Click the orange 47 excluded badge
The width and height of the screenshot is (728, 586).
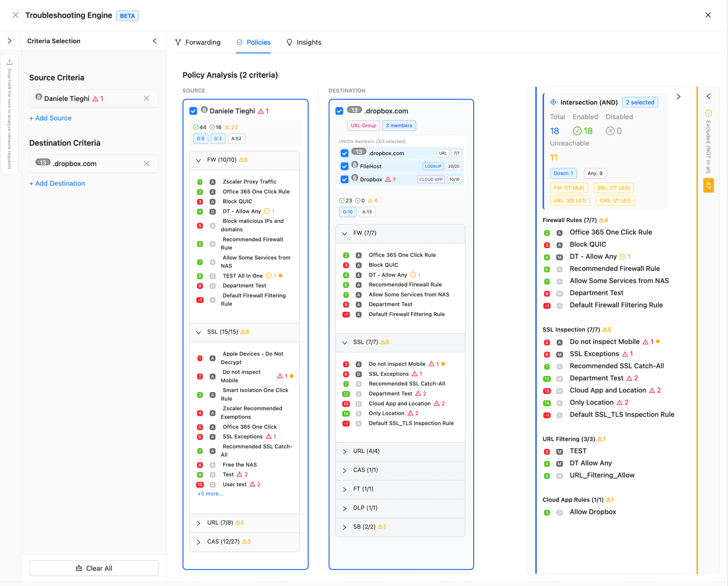[x=708, y=185]
